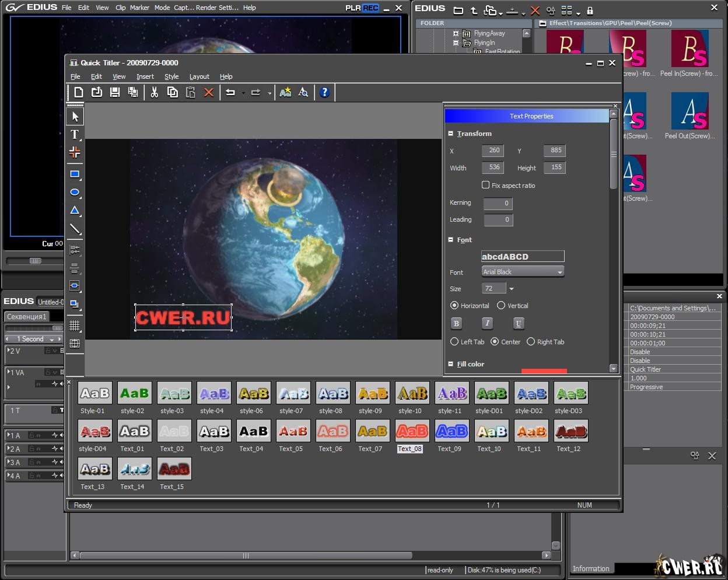Open the Layout menu

[199, 76]
